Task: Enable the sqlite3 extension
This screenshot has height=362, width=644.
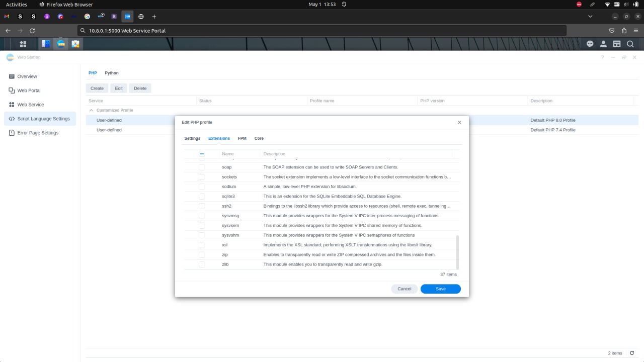Action: click(x=202, y=196)
